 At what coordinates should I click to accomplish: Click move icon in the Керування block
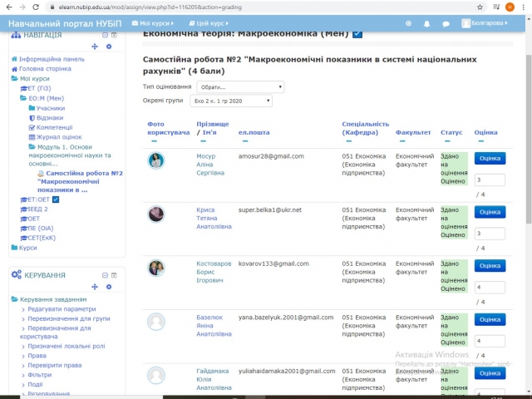(x=95, y=287)
